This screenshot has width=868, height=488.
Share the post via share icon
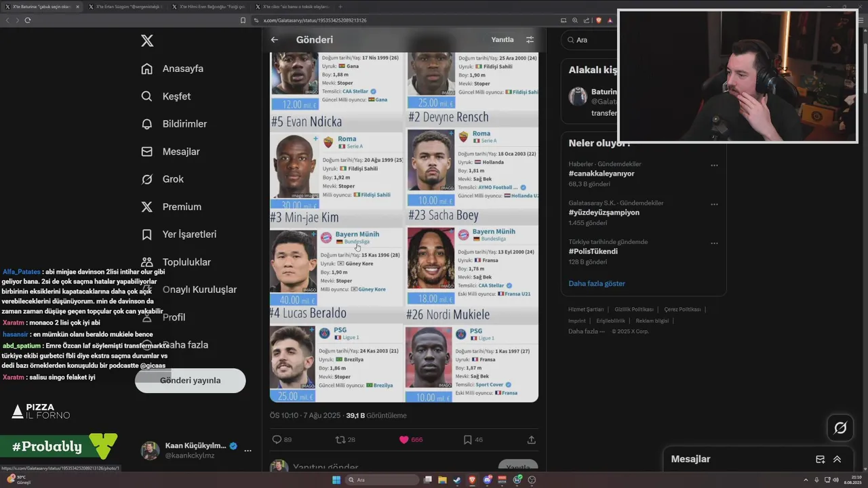pos(532,440)
